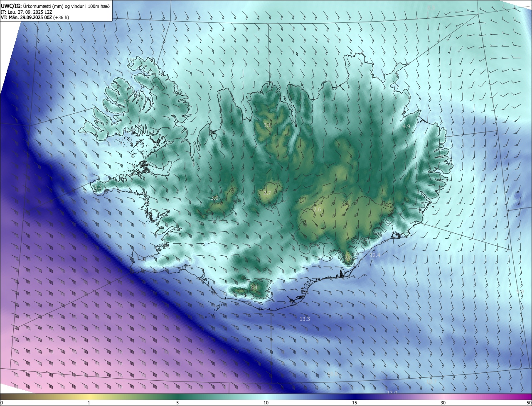Click the '10' label on the colour scale

(266, 403)
